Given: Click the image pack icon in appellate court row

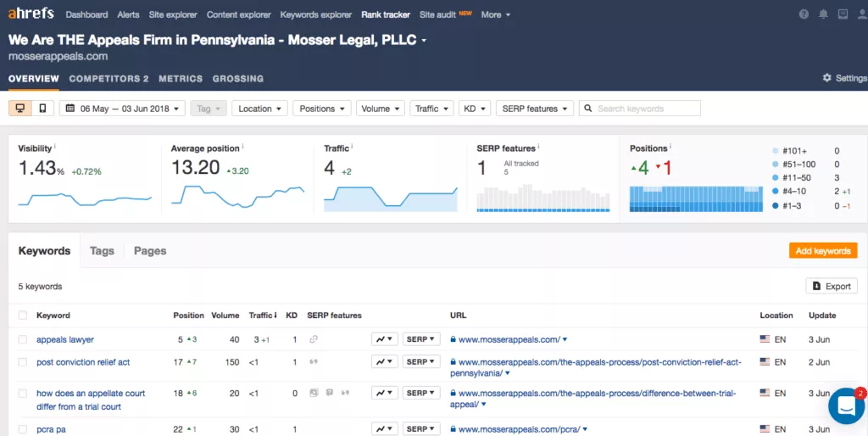Looking at the screenshot, I should click(314, 393).
